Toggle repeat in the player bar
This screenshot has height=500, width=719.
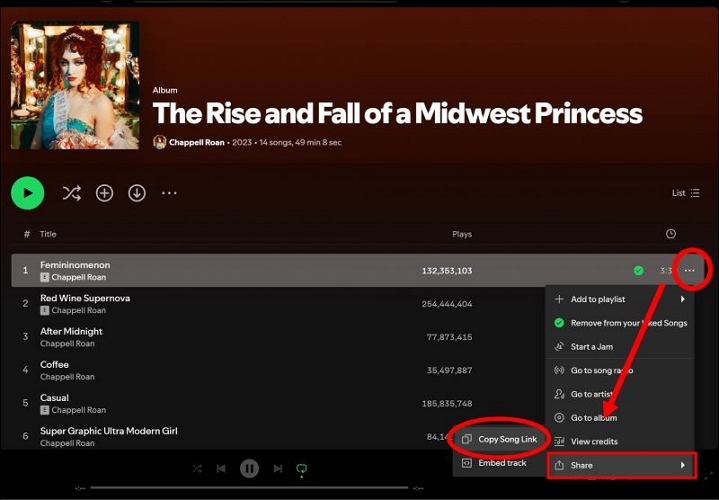pos(301,469)
